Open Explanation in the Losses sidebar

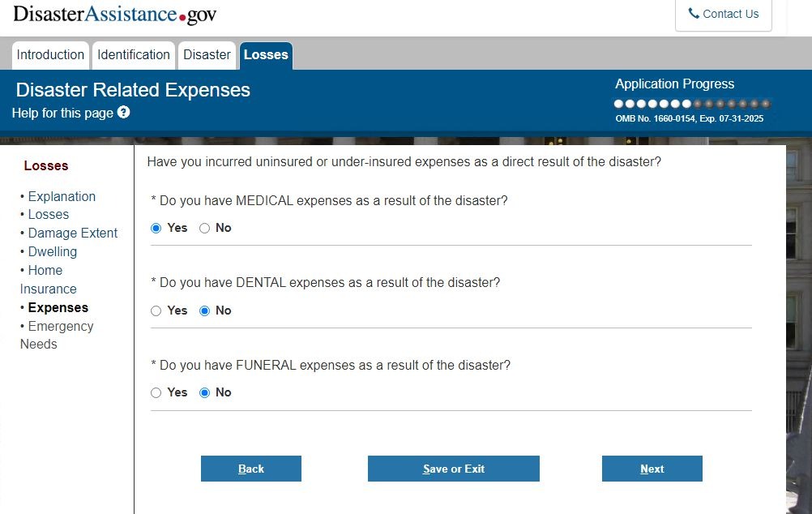pos(62,196)
